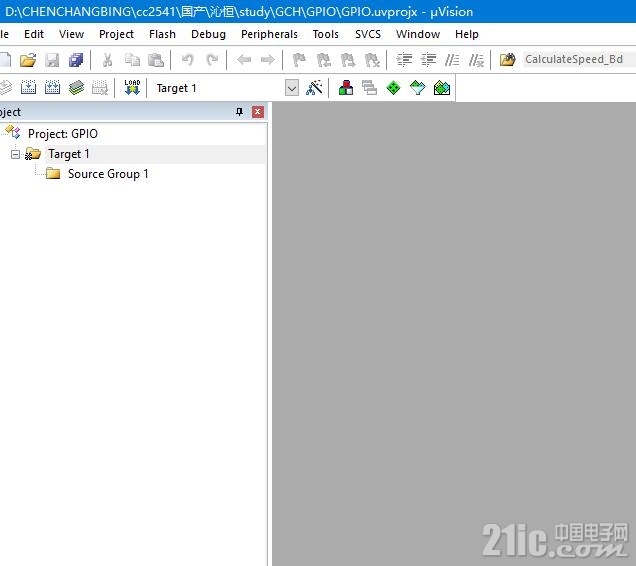Click the Manage Multi-Project Workspace icon

[x=370, y=88]
